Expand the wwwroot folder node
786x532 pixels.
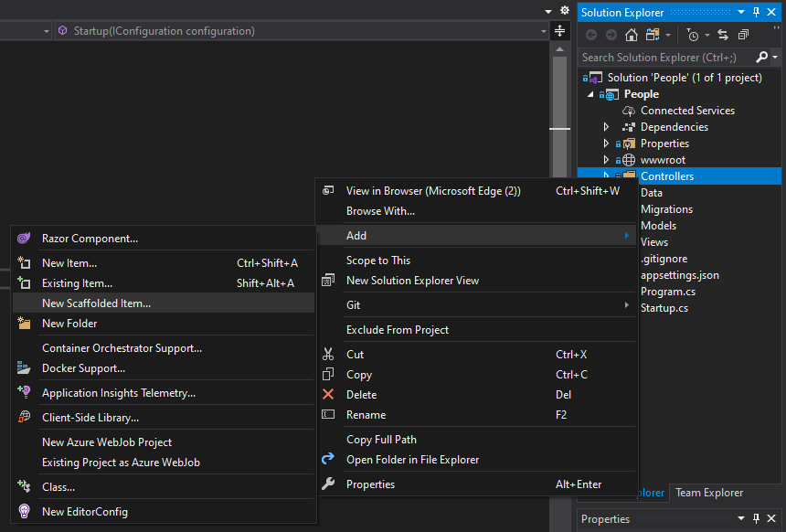pos(606,160)
